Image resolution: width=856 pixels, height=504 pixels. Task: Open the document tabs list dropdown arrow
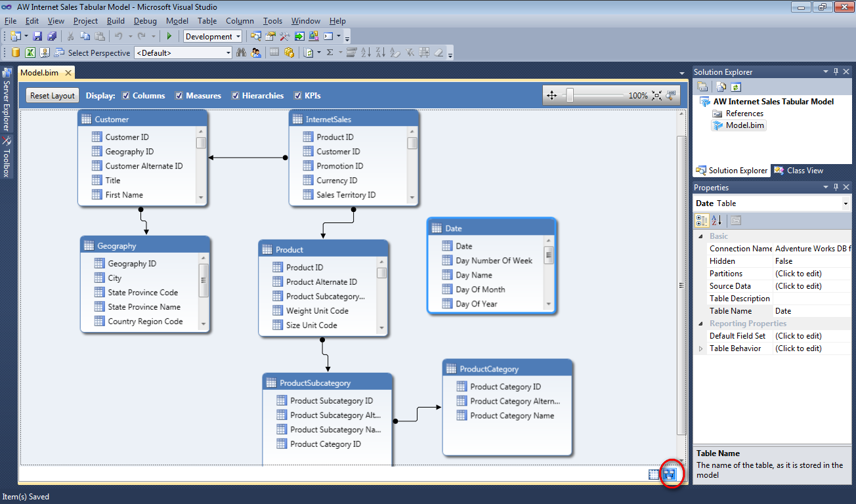click(x=682, y=73)
